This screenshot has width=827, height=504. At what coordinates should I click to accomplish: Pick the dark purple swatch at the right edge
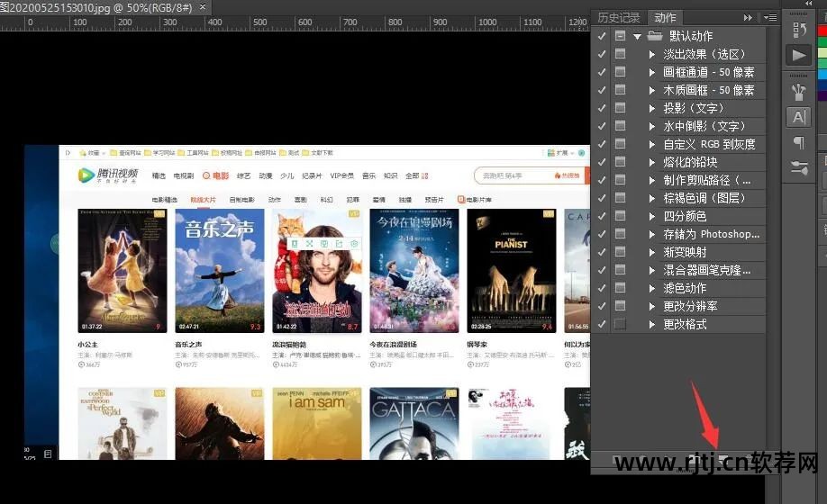pos(822,95)
